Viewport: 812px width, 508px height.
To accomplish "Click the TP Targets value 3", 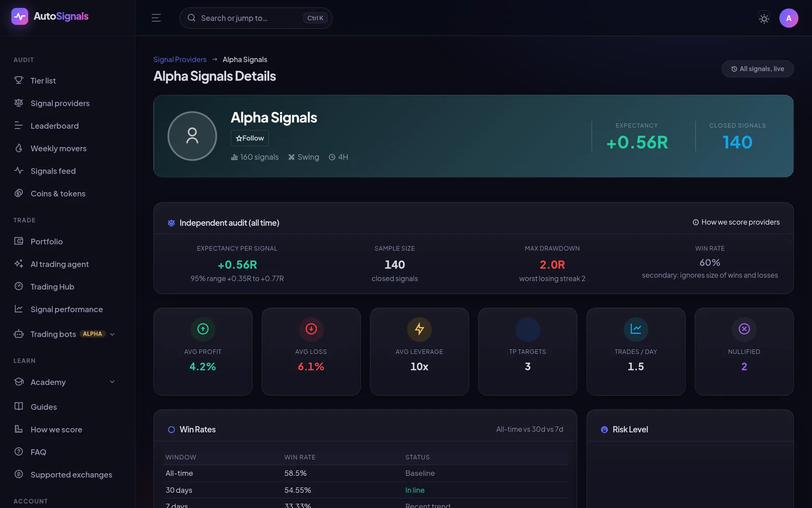I will coord(528,367).
